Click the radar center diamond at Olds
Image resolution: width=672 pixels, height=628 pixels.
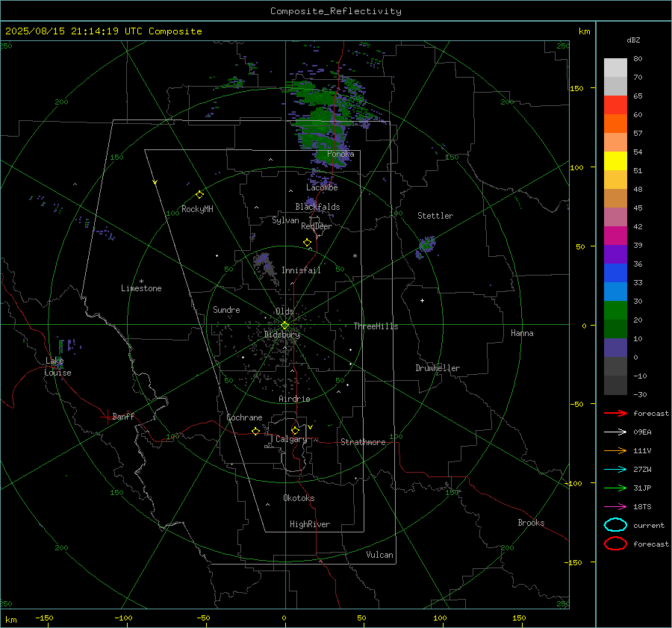coord(285,325)
